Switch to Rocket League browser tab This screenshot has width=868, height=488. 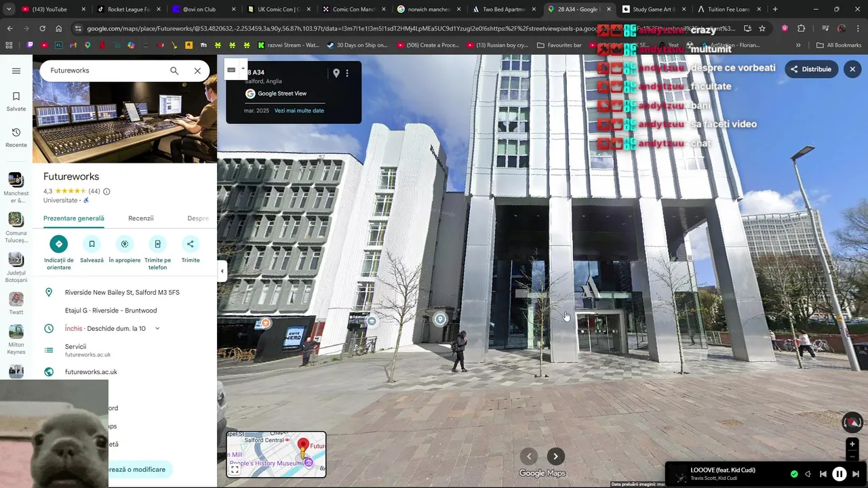tap(127, 9)
